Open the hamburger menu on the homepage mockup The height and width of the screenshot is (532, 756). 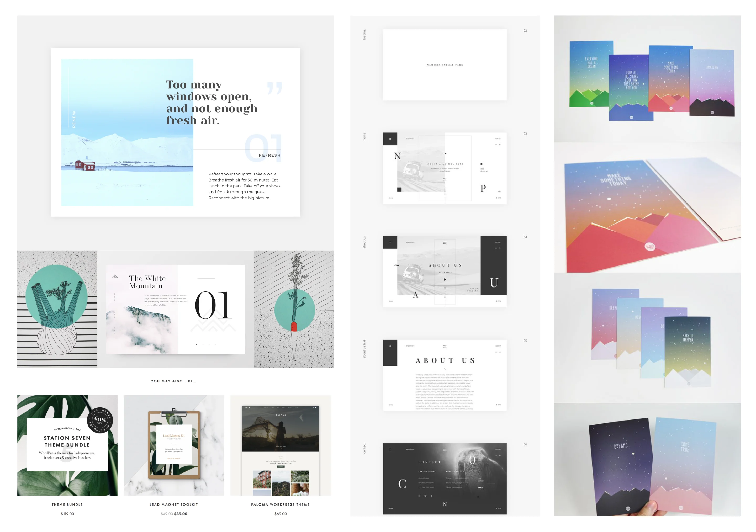[x=390, y=139]
